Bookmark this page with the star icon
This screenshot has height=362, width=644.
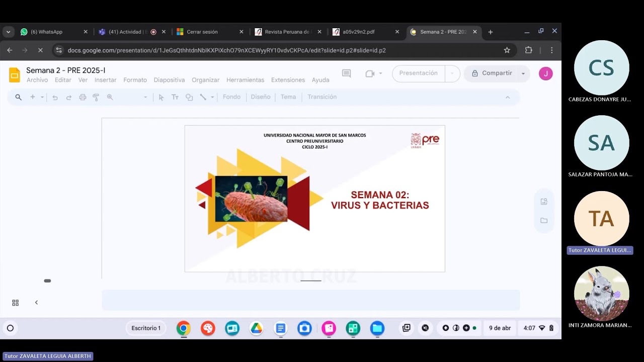[507, 50]
